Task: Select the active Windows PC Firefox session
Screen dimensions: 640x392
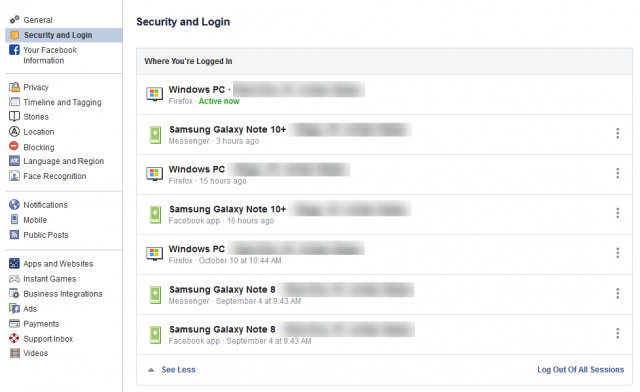Action: [384, 95]
